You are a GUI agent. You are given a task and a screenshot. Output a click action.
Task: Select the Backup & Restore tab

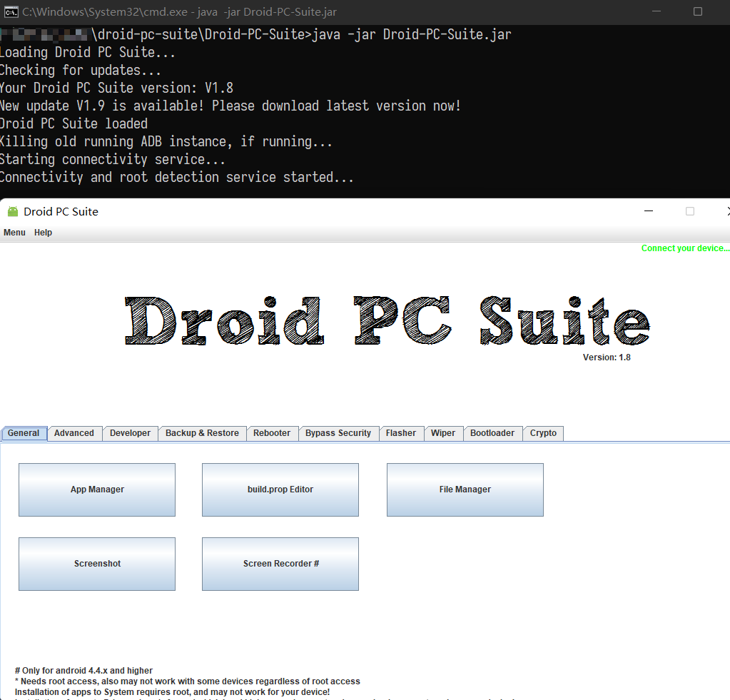[x=202, y=433]
